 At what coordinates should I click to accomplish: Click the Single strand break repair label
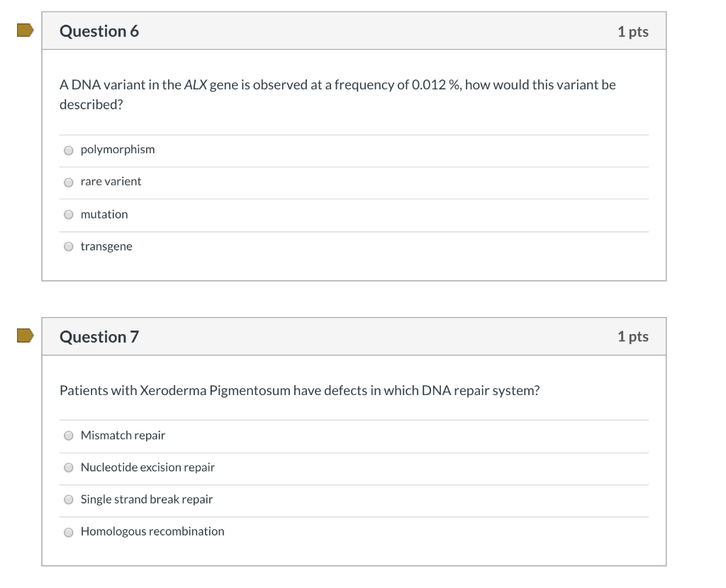click(147, 499)
